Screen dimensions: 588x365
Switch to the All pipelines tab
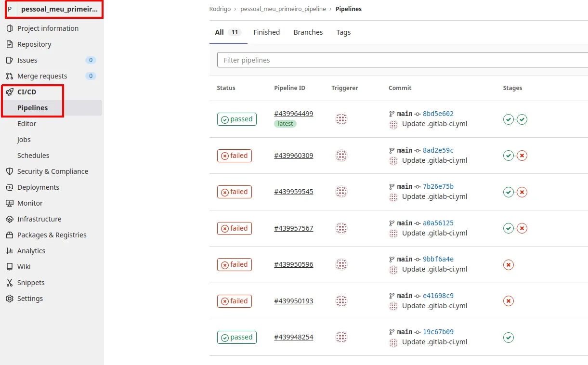pyautogui.click(x=228, y=32)
